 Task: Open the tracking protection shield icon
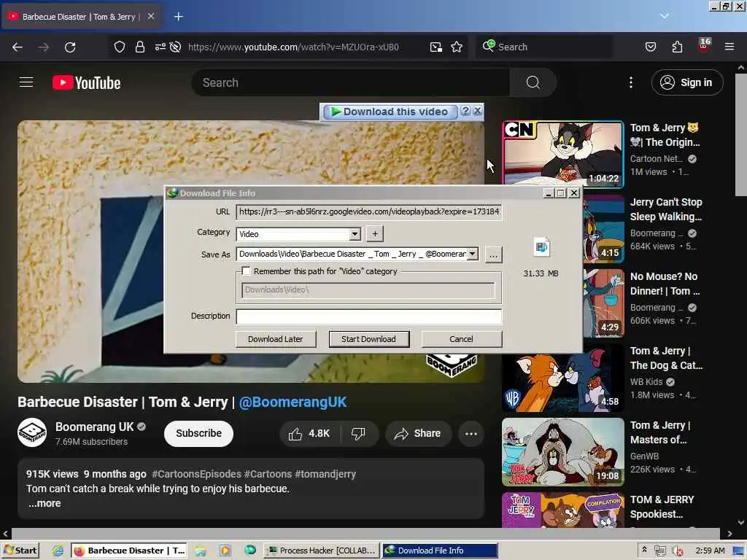pos(120,47)
